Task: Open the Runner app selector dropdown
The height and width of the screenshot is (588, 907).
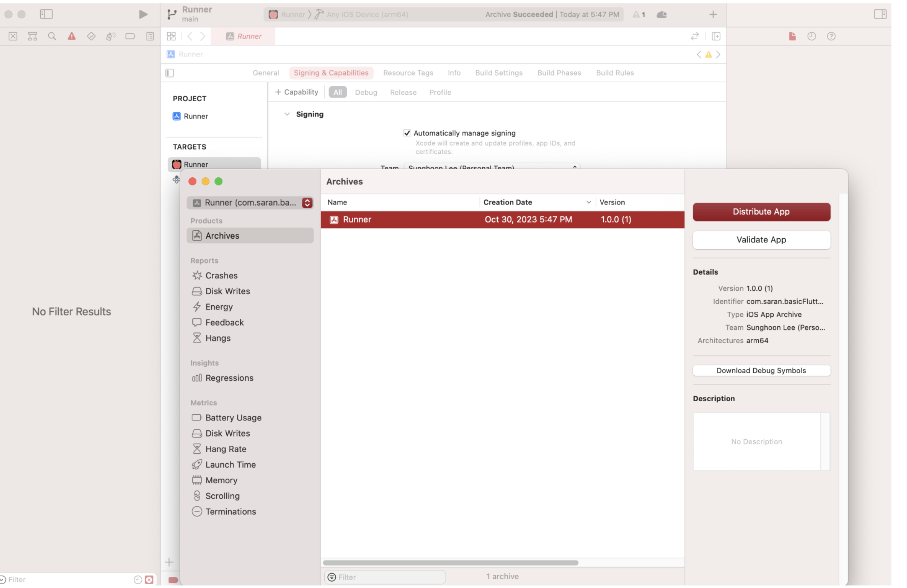Action: pos(250,203)
